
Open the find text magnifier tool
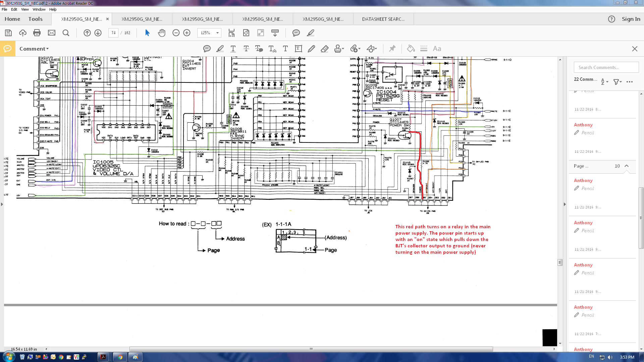pos(66,33)
